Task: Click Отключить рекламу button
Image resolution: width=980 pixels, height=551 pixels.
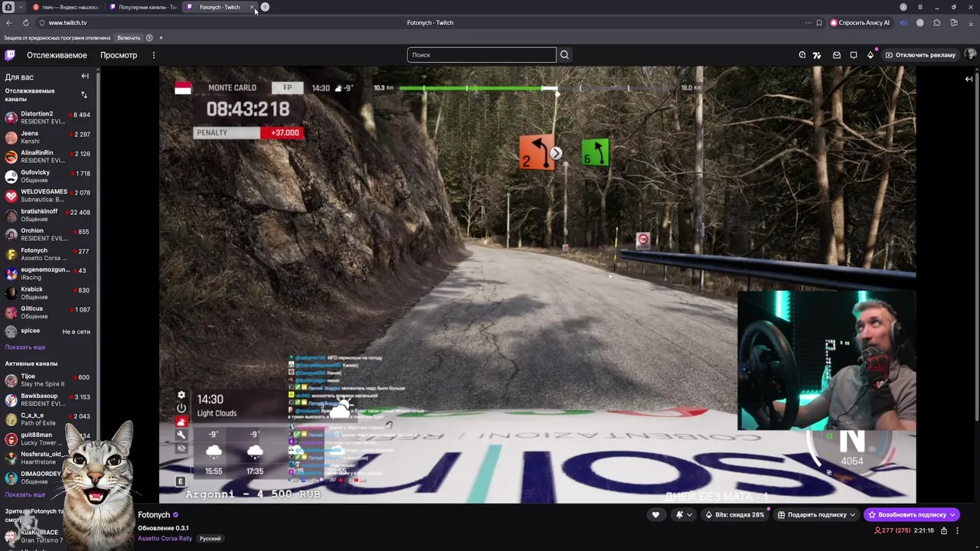Action: pyautogui.click(x=920, y=55)
